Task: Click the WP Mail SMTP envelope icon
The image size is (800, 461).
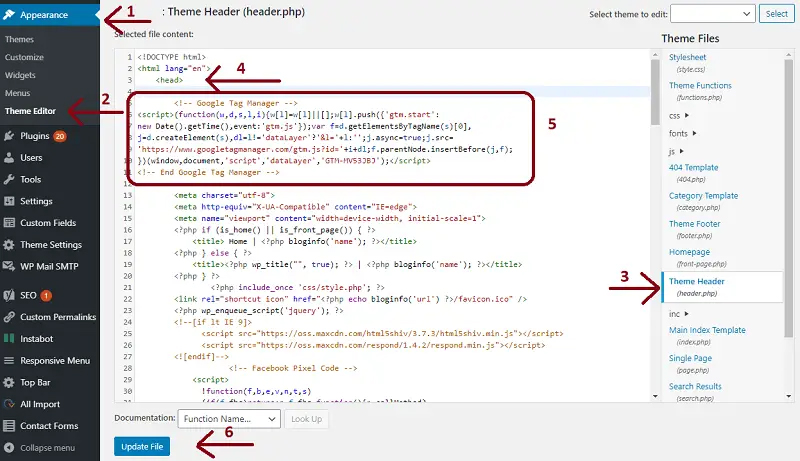Action: click(9, 266)
